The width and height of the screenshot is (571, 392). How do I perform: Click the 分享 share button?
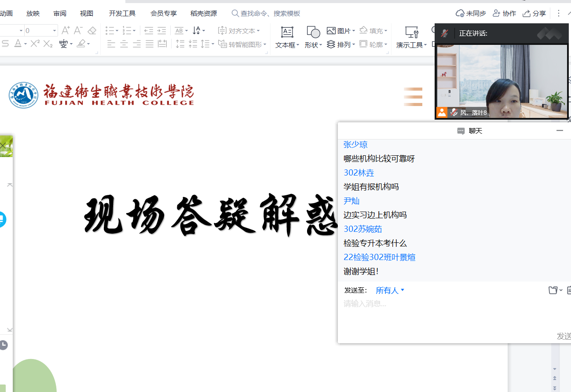point(534,13)
